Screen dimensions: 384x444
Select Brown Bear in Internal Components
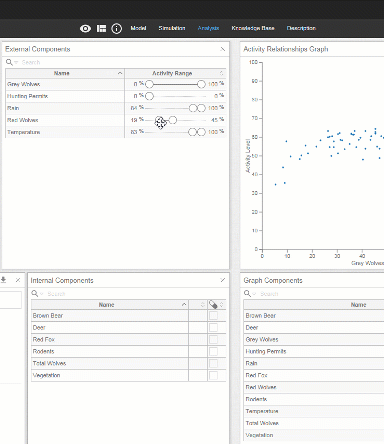click(110, 316)
